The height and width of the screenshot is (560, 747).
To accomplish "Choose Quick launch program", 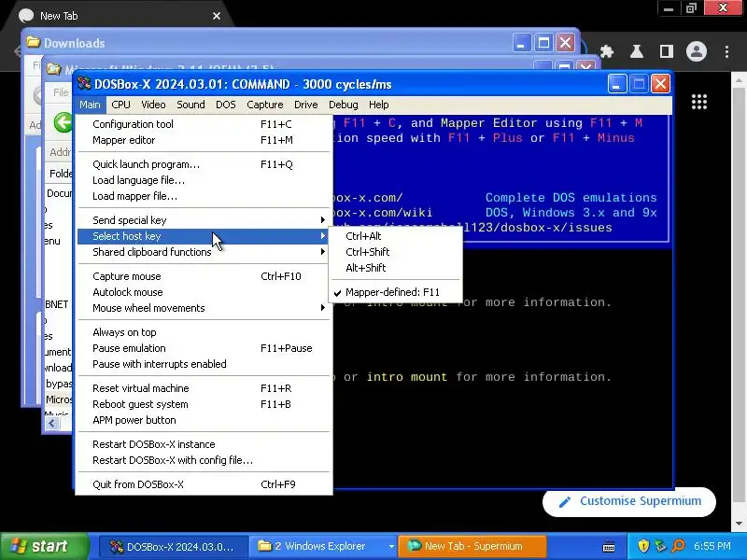I will [204, 164].
